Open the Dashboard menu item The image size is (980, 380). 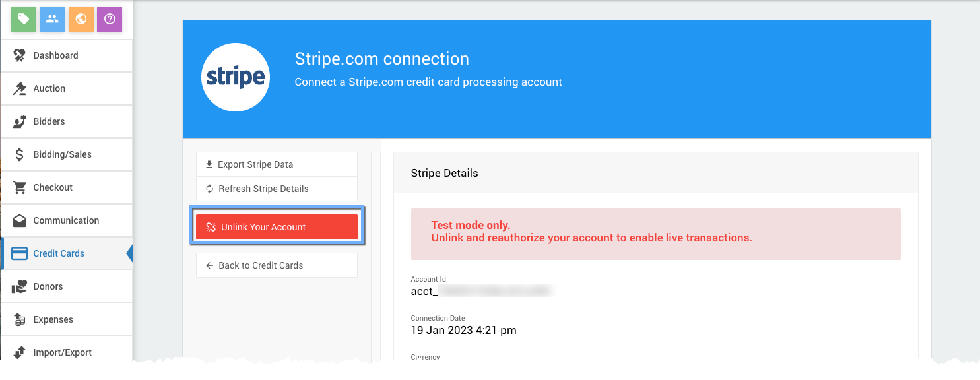click(x=55, y=55)
